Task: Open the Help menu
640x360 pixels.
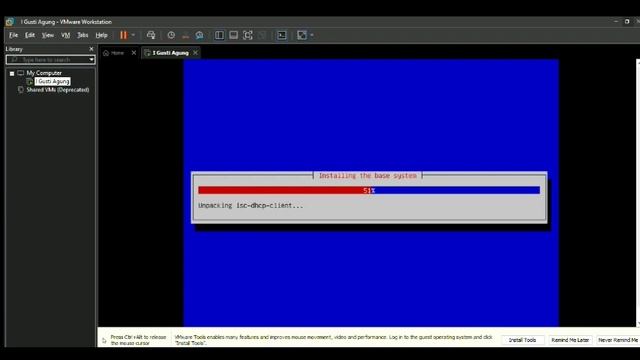Action: tap(101, 35)
